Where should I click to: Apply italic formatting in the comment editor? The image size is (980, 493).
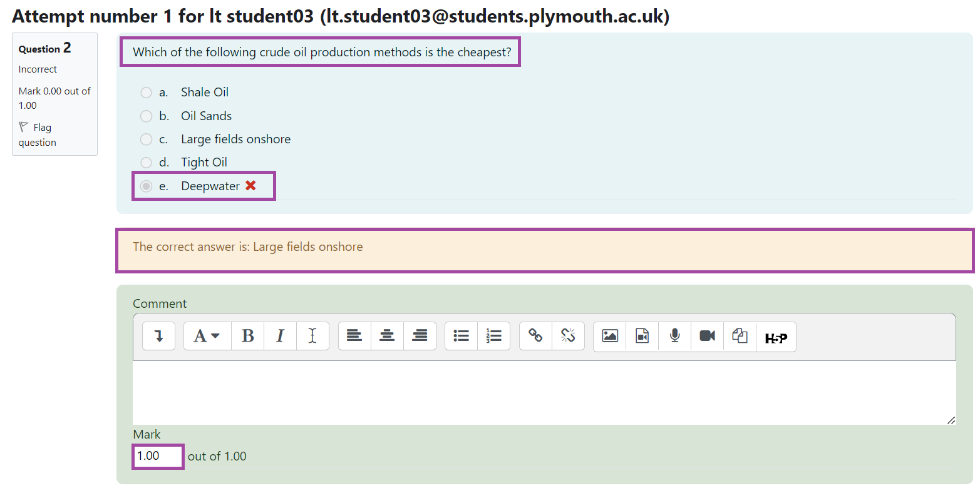[280, 336]
